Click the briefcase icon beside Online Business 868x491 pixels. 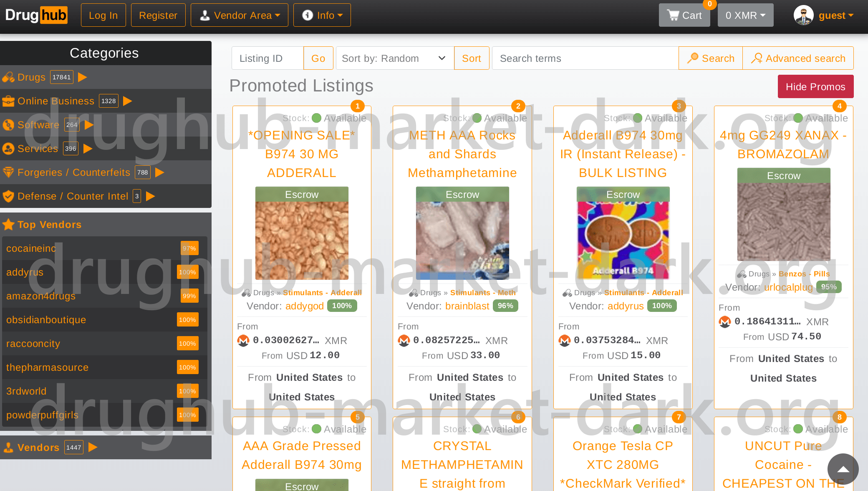[x=8, y=101]
